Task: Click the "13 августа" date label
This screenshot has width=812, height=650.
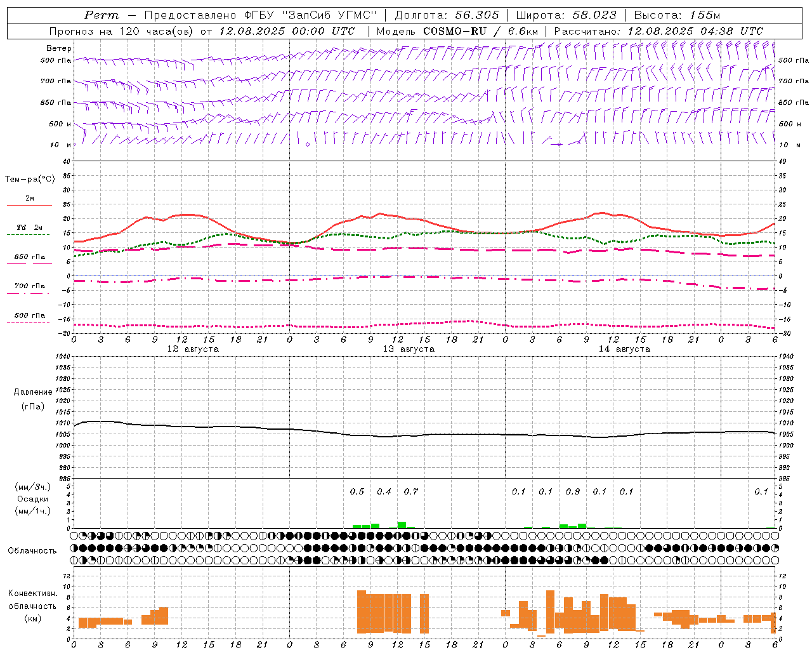Action: (409, 349)
